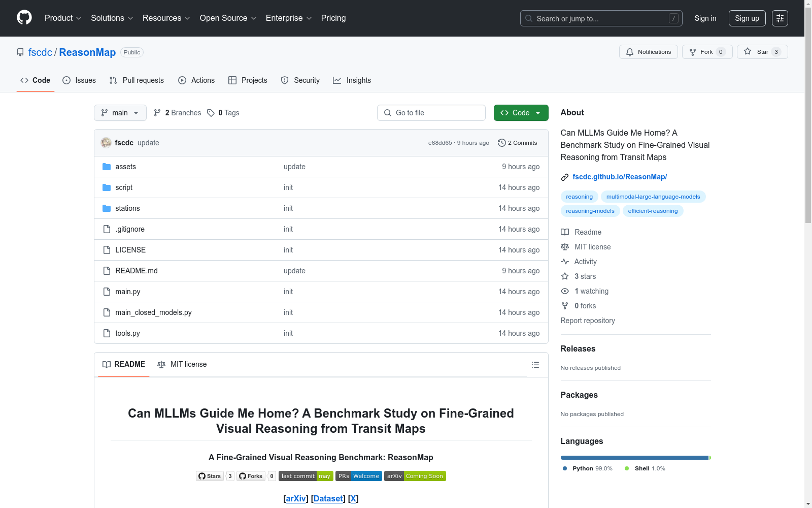Click the search magnifier icon in header

(x=529, y=18)
